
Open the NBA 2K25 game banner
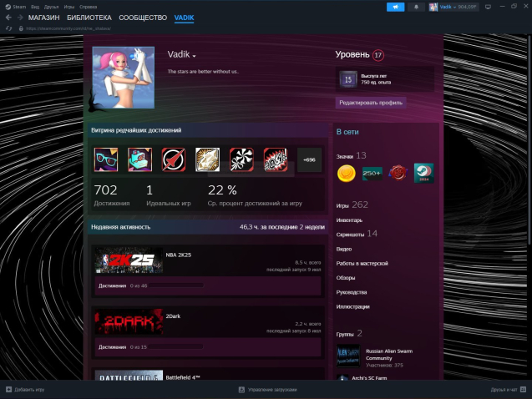pos(129,260)
